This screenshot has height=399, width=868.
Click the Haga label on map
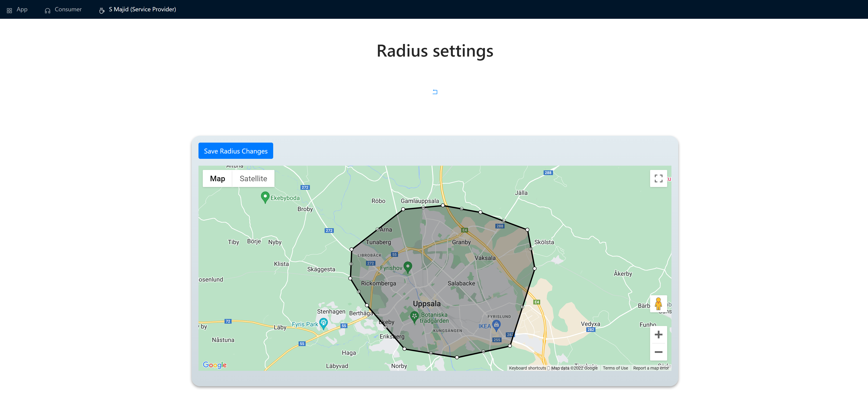click(349, 353)
